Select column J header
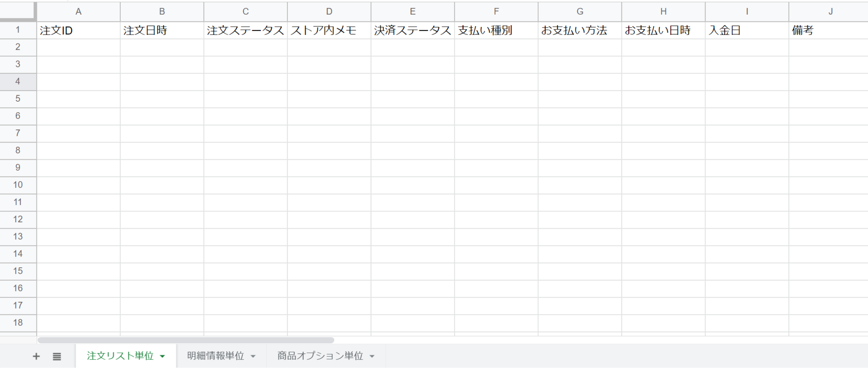 (x=830, y=12)
